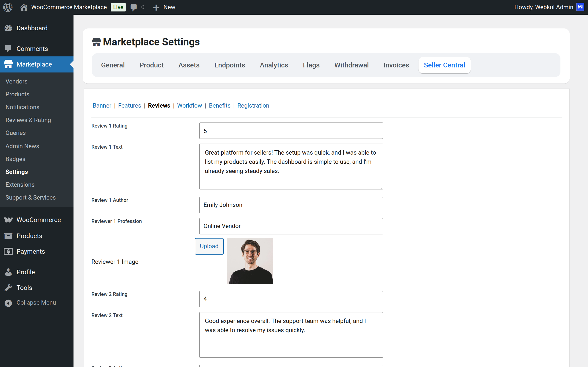The width and height of the screenshot is (588, 367).
Task: Click the plus New icon
Action: (x=156, y=7)
